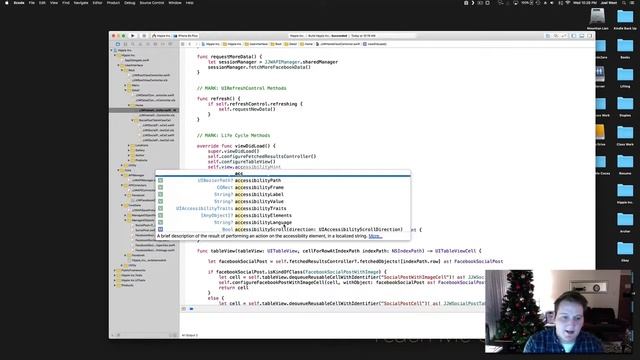Show the Symbol navigator tab
640x360 pixels.
coord(125,44)
